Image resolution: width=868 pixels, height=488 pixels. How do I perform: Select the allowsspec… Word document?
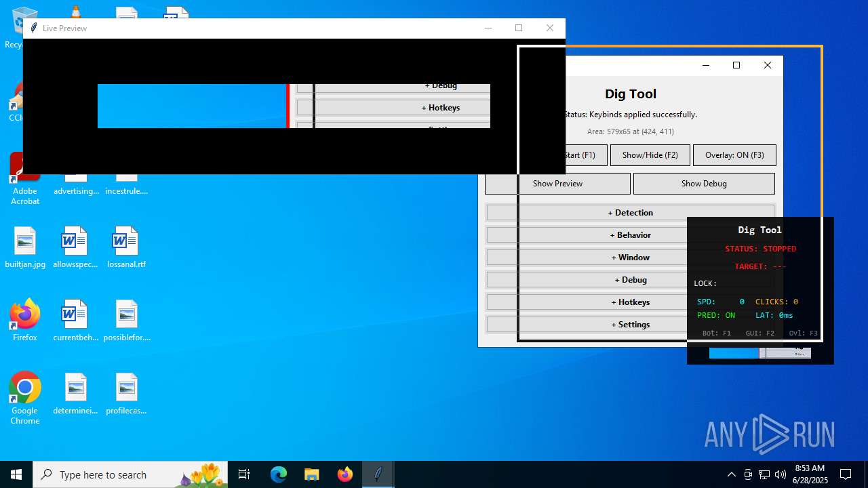pos(76,247)
